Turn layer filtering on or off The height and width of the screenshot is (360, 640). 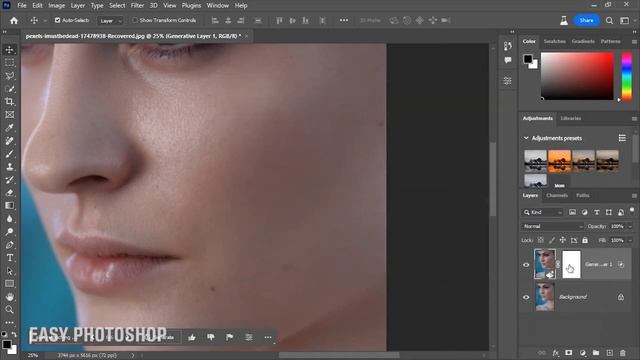[x=632, y=211]
